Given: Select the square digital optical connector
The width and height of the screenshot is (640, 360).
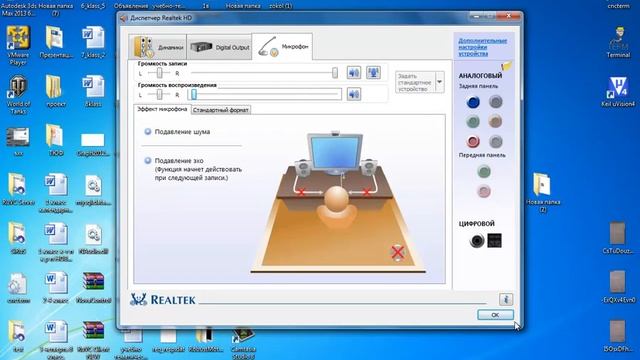Looking at the screenshot, I should point(494,240).
